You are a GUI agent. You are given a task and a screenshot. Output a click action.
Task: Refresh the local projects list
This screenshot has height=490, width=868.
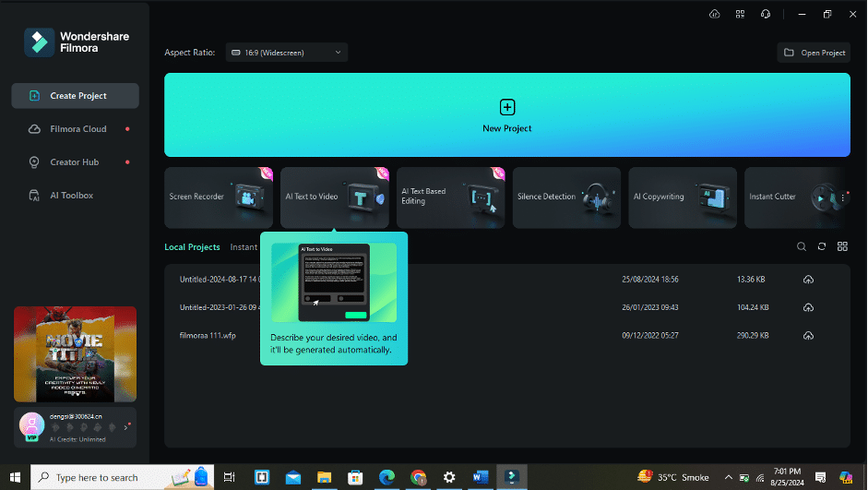[x=821, y=246]
